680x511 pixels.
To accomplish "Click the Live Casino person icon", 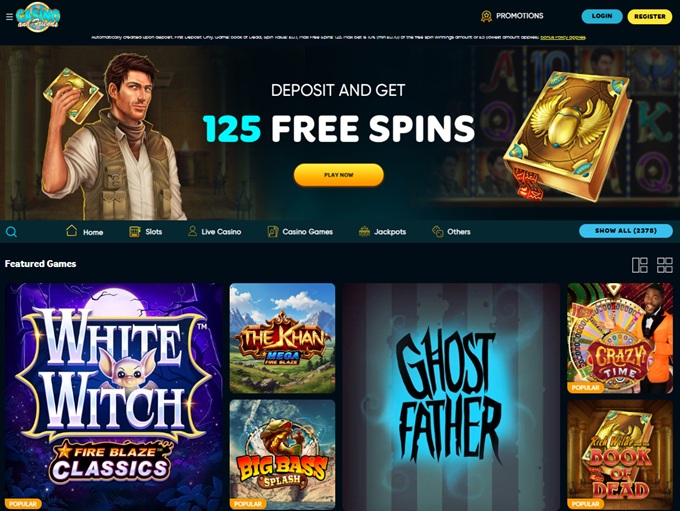I will click(x=192, y=231).
